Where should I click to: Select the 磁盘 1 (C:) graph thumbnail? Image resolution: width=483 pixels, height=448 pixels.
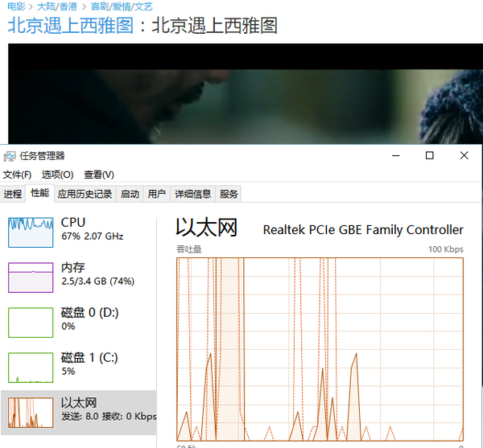[x=30, y=367]
